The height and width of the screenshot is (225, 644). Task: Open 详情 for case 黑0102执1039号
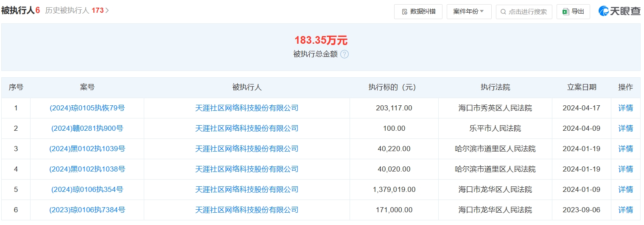[625, 149]
